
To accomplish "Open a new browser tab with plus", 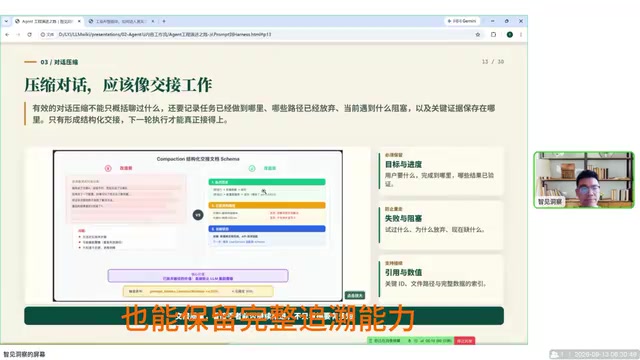I will coord(164,21).
